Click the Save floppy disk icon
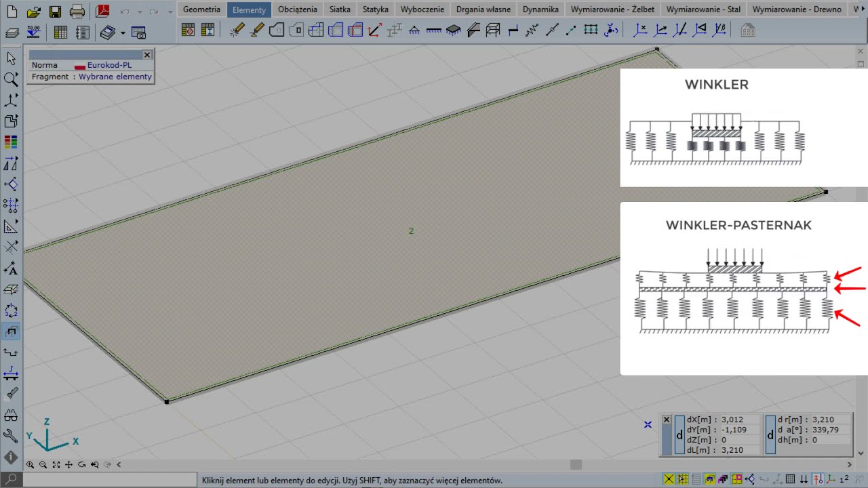The height and width of the screenshot is (488, 868). click(56, 11)
